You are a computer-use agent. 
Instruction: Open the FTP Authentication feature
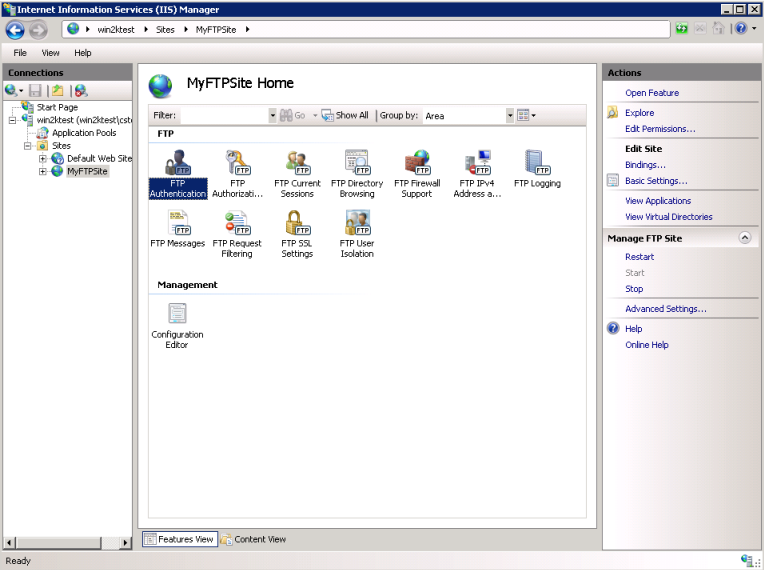[x=178, y=174]
